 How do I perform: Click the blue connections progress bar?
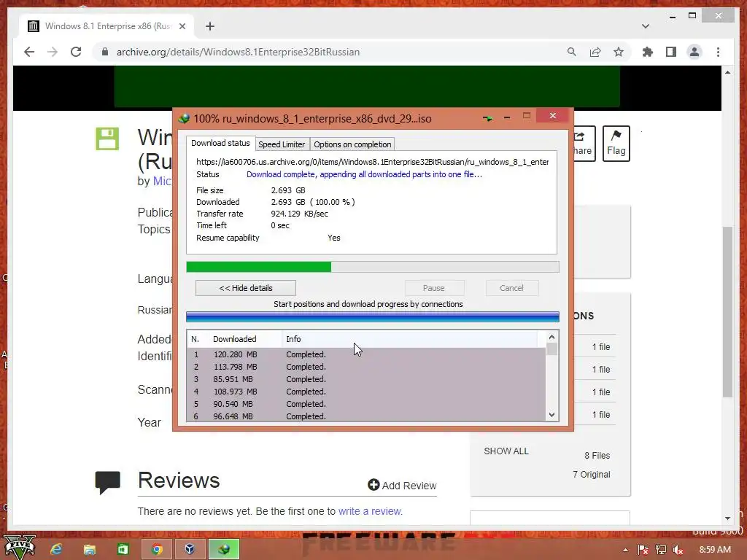tap(373, 316)
